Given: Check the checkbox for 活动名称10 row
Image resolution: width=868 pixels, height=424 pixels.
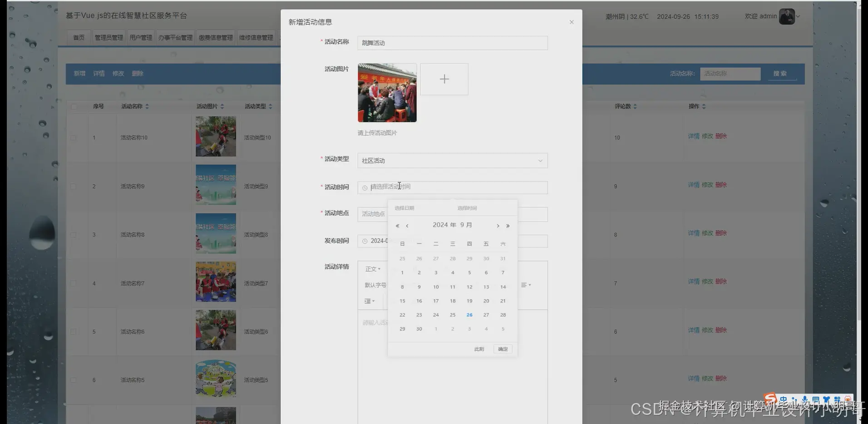Looking at the screenshot, I should click(74, 137).
